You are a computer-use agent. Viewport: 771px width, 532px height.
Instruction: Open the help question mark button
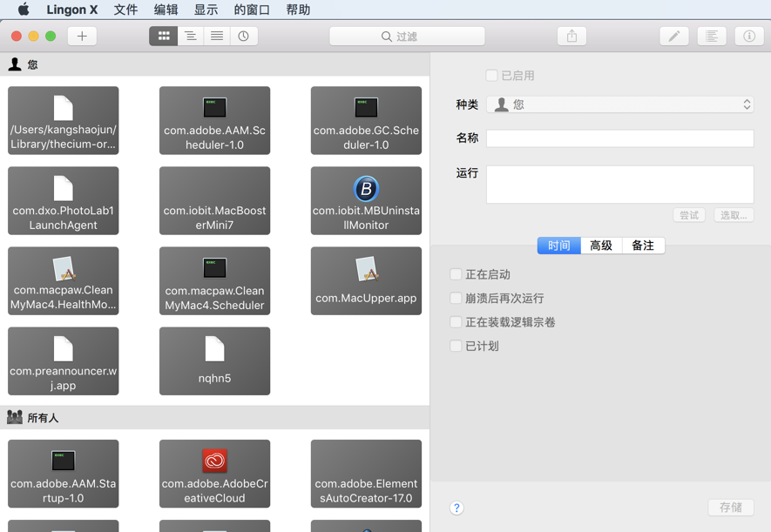457,508
